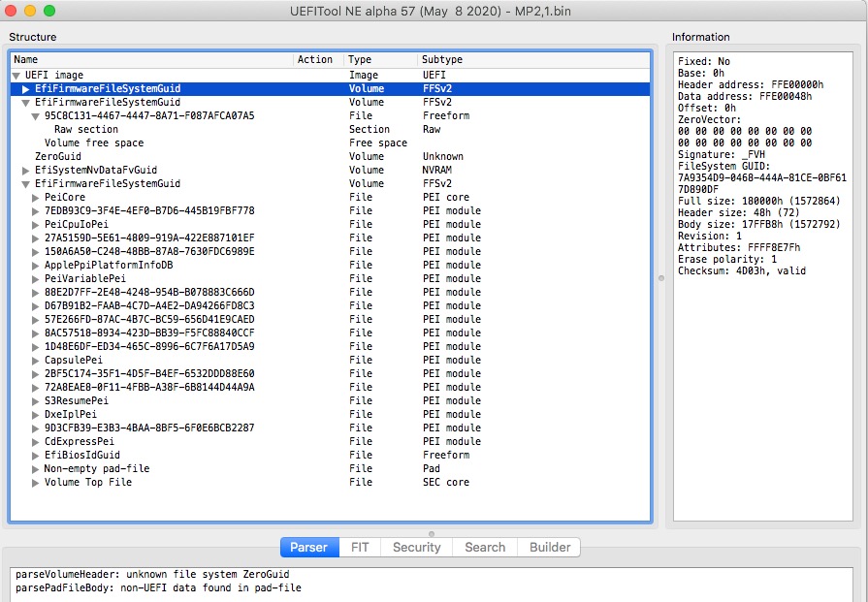868x602 pixels.
Task: Select file 150A6A50-C248-48BB-87A8-7630FDC6989E
Action: pyautogui.click(x=331, y=251)
